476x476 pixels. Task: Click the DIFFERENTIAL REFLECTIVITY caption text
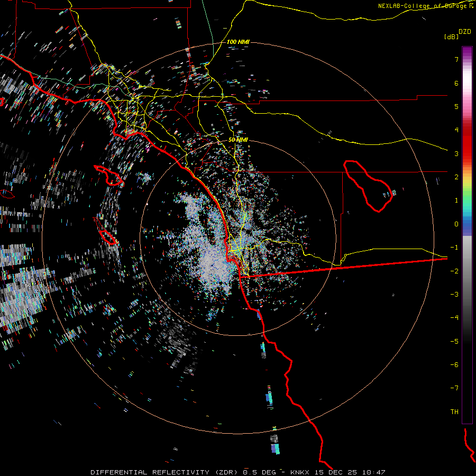150,472
